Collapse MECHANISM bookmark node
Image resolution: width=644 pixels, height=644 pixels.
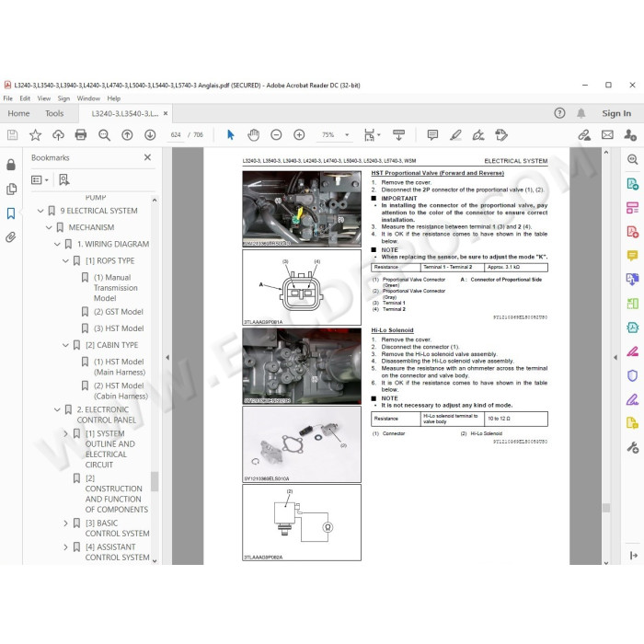pos(49,227)
